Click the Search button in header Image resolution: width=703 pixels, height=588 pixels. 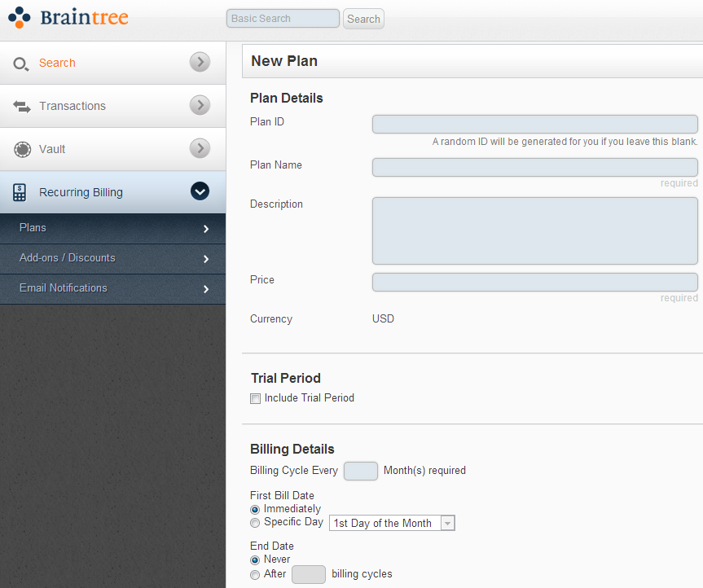click(363, 19)
